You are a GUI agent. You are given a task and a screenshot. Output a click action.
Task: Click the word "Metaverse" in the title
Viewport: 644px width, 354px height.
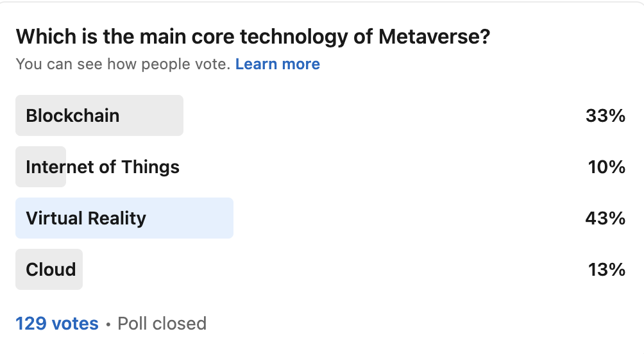pos(434,37)
